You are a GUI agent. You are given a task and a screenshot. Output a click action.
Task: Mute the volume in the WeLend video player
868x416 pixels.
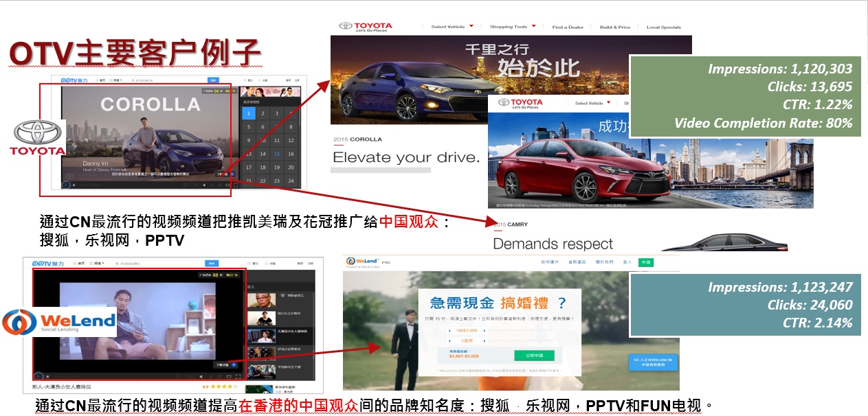coord(203,376)
